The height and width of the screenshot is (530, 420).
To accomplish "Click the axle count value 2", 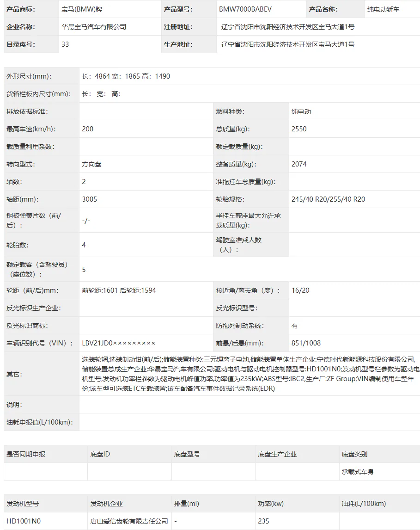I will coord(84,181).
